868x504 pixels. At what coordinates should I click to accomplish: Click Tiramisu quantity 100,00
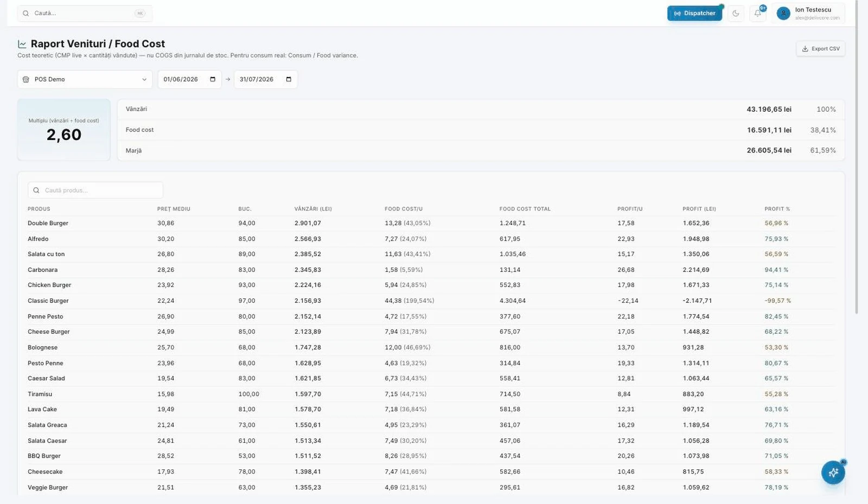[248, 394]
